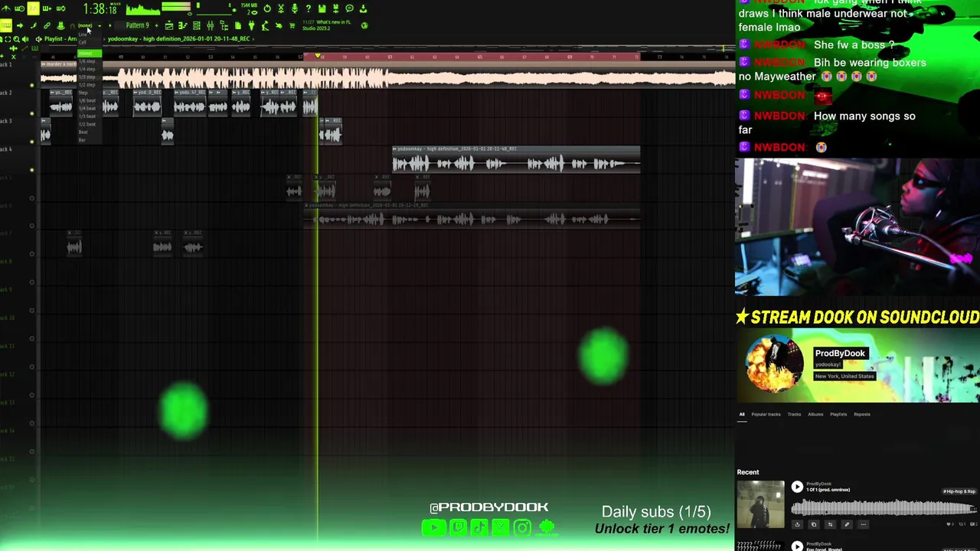This screenshot has width=980, height=551.
Task: Open the Playlist - Arrangement breadcrumb menu
Action: pos(60,39)
